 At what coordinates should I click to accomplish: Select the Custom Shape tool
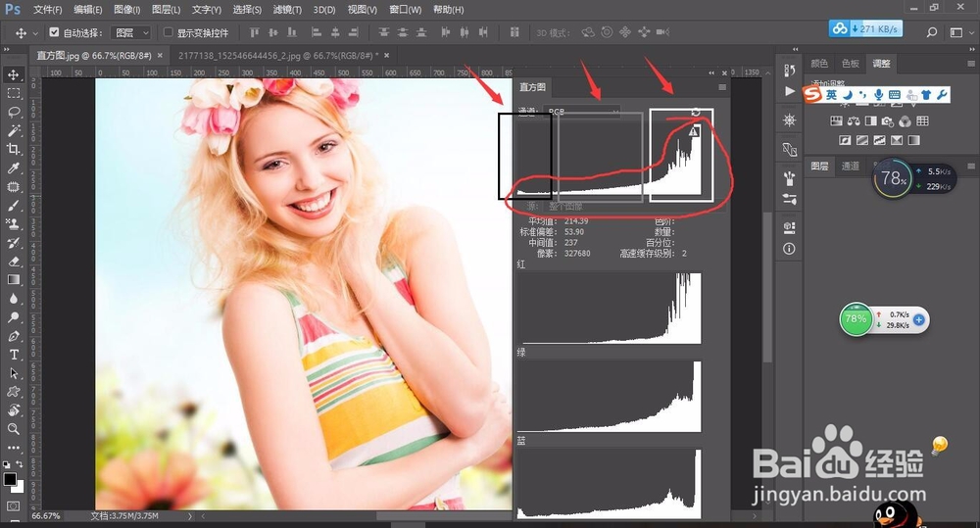pos(13,392)
